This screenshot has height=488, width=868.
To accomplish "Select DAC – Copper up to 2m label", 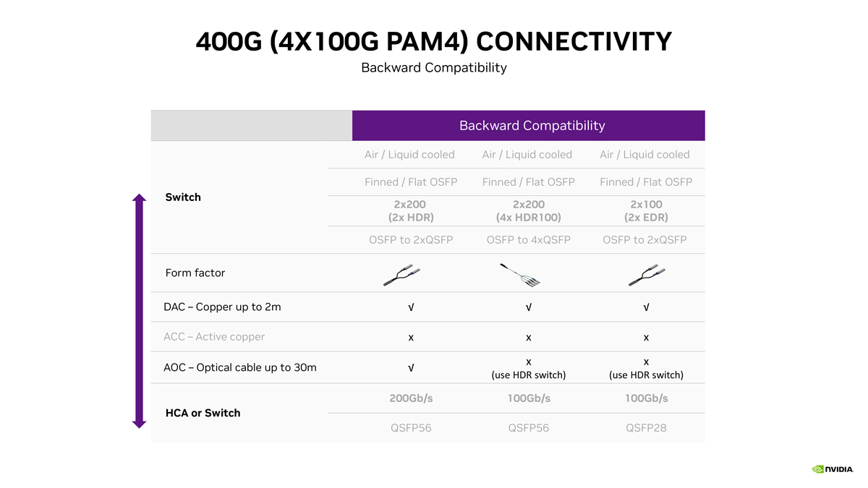I will click(x=222, y=307).
